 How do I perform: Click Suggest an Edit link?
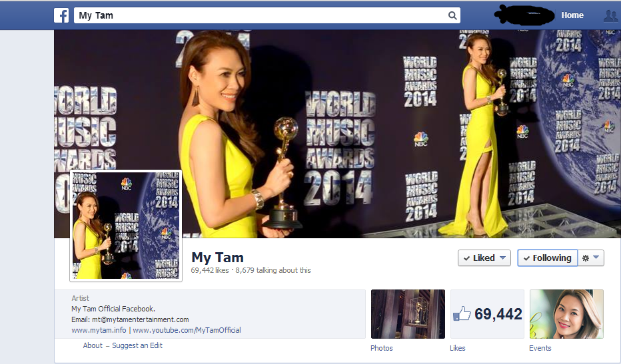click(x=137, y=345)
